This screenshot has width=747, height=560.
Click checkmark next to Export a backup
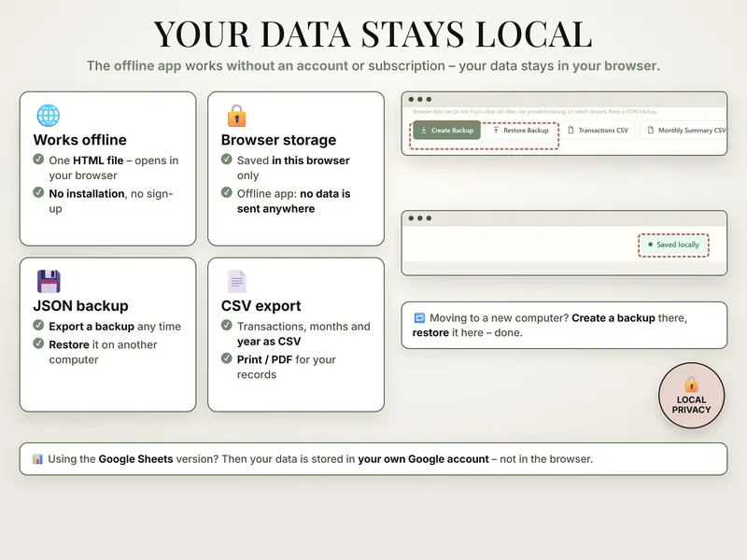[38, 325]
